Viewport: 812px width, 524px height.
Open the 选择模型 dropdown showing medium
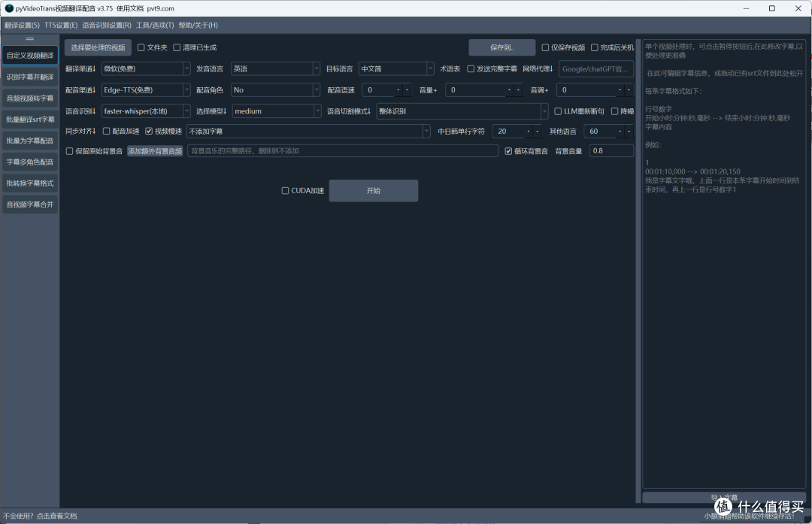pyautogui.click(x=277, y=111)
